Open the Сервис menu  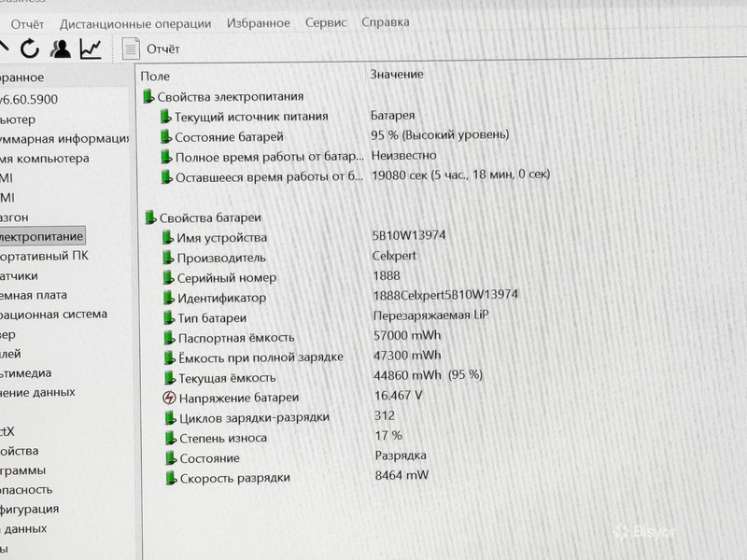[326, 22]
